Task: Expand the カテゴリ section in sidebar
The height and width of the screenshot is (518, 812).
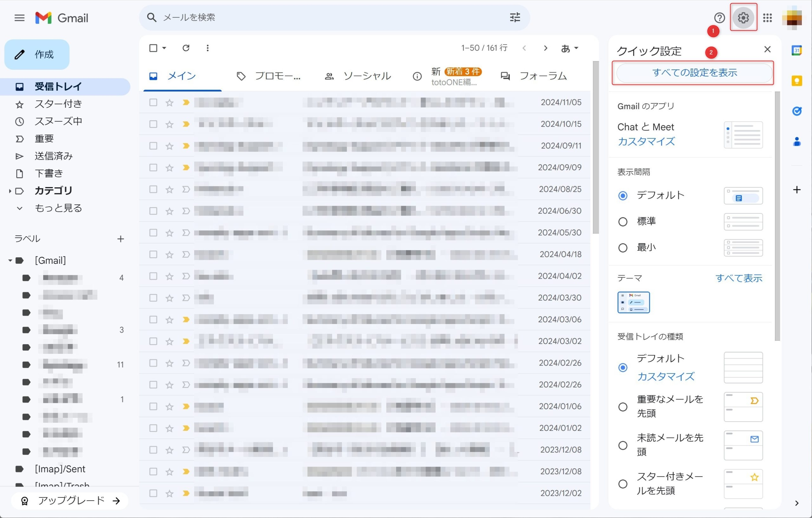Action: tap(10, 191)
